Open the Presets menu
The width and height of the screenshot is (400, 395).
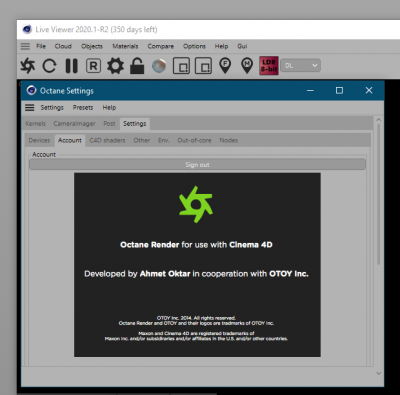click(x=83, y=107)
